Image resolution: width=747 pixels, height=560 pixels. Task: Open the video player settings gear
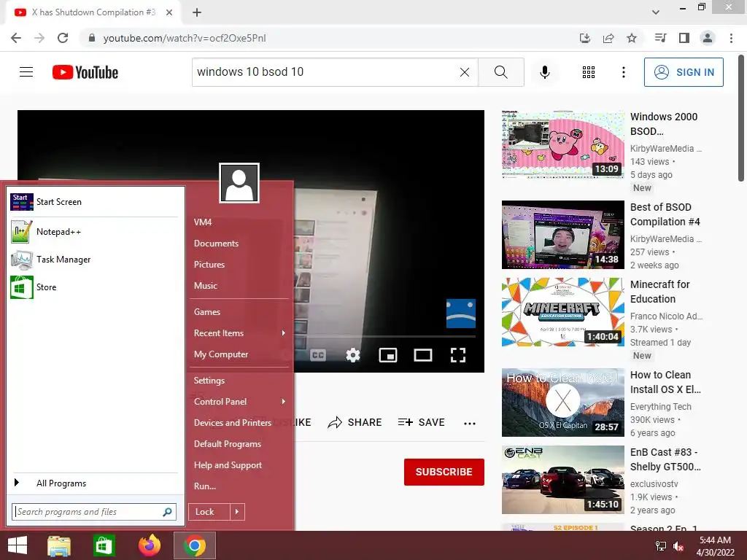tap(353, 355)
